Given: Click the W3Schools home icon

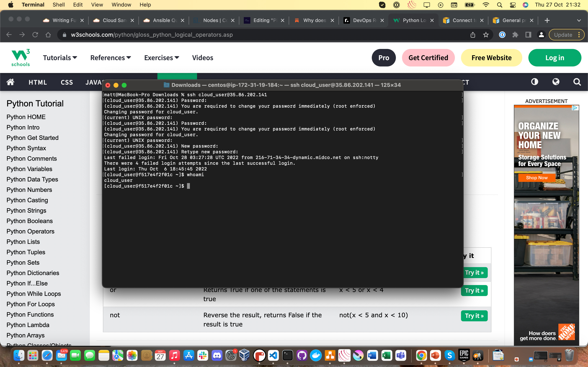Looking at the screenshot, I should point(10,82).
